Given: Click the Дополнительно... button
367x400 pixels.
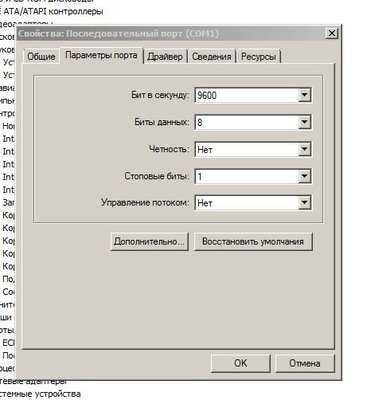Looking at the screenshot, I should pos(149,241).
